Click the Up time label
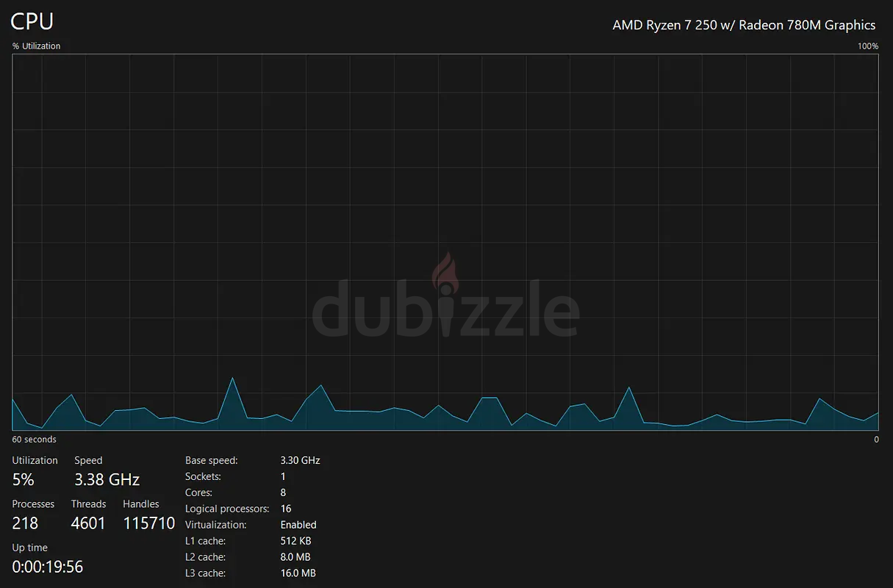This screenshot has height=588, width=893. (x=29, y=548)
